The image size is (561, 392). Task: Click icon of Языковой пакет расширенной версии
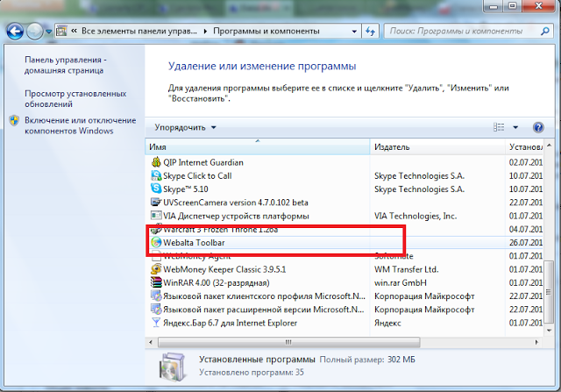(156, 309)
